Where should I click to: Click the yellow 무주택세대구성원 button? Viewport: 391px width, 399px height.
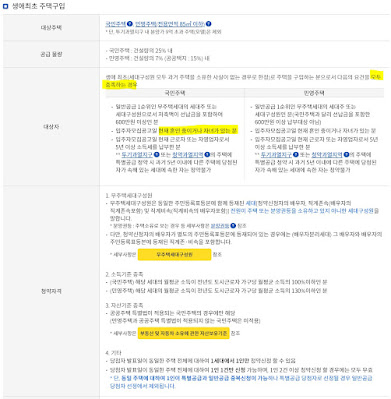(174, 254)
